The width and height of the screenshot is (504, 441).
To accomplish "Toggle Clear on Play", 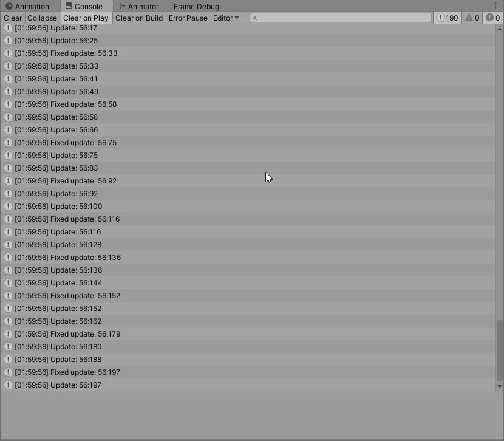I will pyautogui.click(x=86, y=18).
